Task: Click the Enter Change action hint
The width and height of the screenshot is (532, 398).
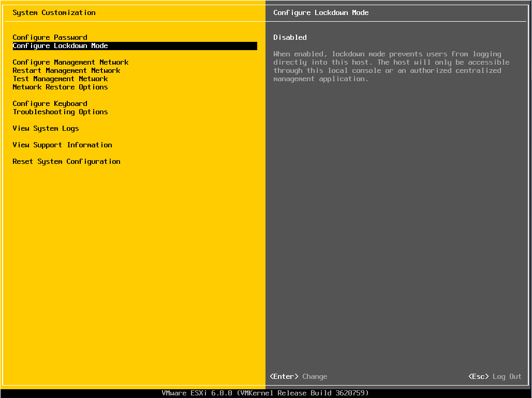Action: 299,376
